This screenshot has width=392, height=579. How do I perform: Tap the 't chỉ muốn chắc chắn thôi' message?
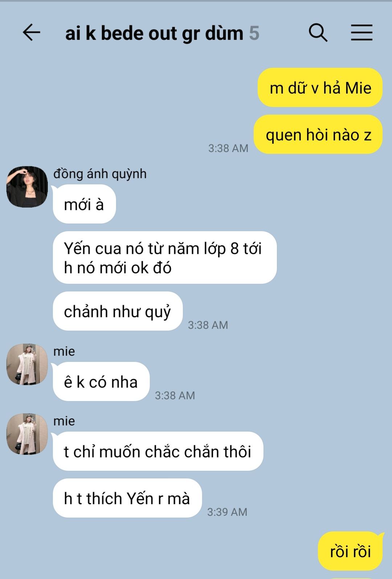[158, 452]
